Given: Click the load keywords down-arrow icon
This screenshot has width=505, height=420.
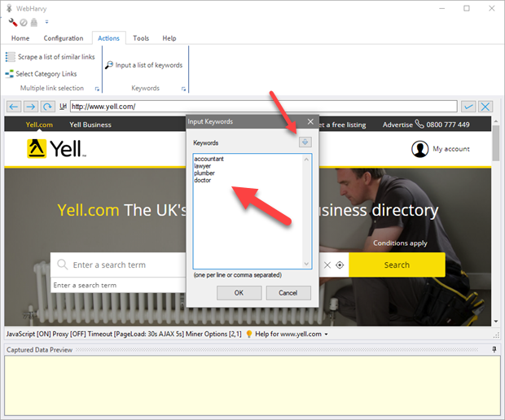Looking at the screenshot, I should (x=305, y=142).
